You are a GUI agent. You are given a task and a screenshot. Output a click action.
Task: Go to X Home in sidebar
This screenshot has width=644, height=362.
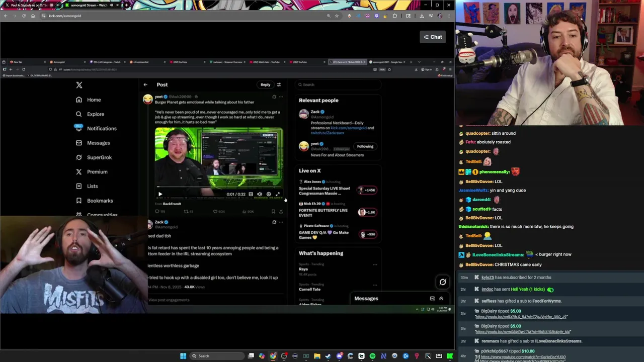pyautogui.click(x=89, y=100)
